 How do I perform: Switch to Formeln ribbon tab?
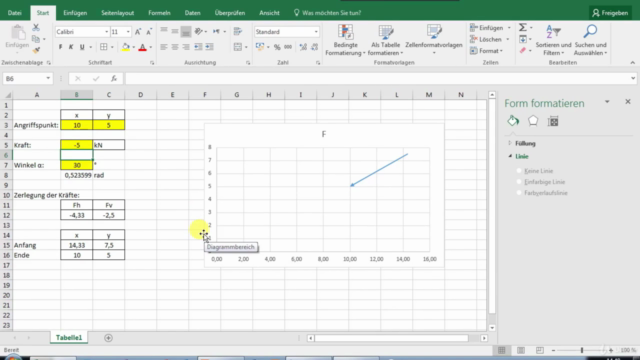point(159,13)
